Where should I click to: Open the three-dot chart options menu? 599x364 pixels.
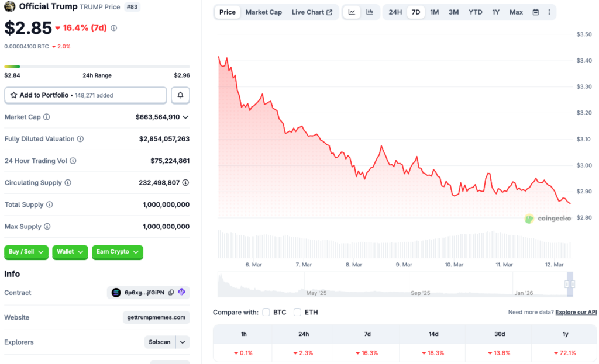549,12
